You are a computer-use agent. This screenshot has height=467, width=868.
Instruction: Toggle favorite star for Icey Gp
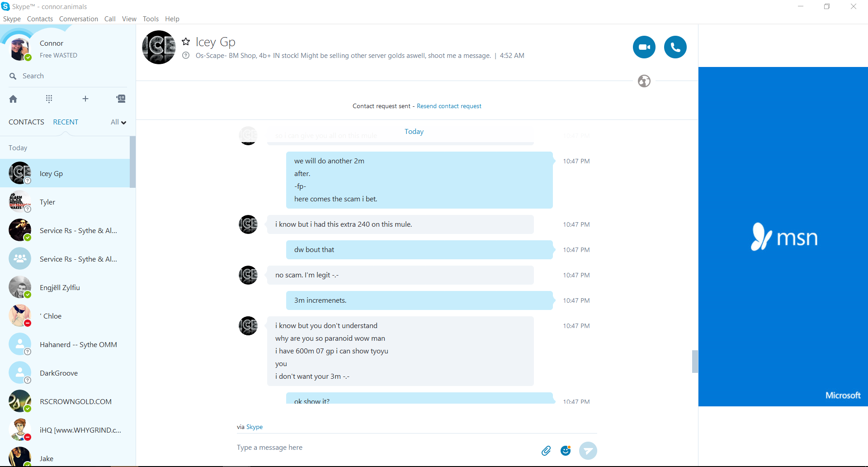pyautogui.click(x=186, y=42)
